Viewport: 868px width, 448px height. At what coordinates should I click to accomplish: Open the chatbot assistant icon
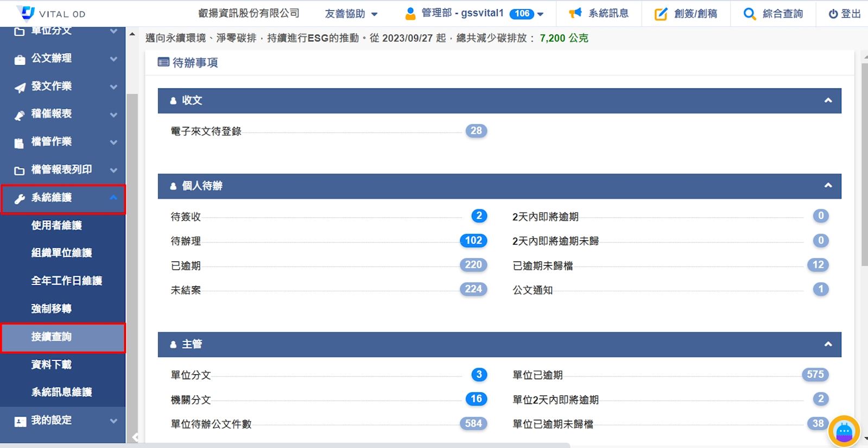tap(844, 431)
